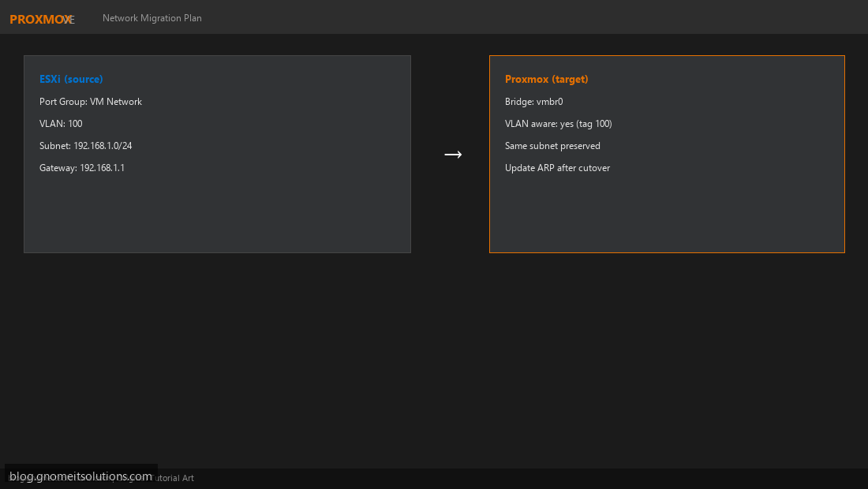Click the VLAN: 100 entry
The image size is (868, 489).
coord(61,124)
